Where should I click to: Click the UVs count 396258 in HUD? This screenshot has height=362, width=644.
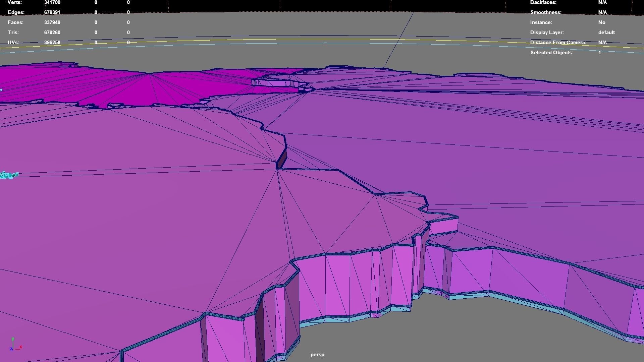pos(52,43)
